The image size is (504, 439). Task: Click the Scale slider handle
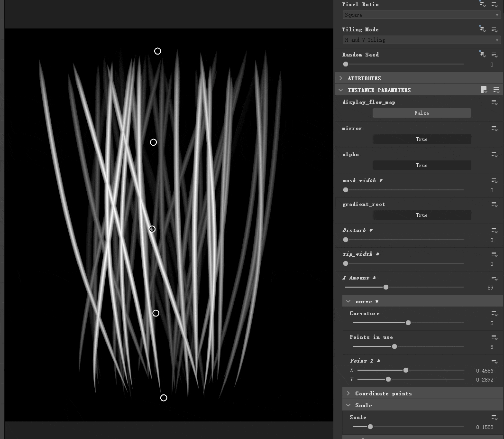click(370, 427)
